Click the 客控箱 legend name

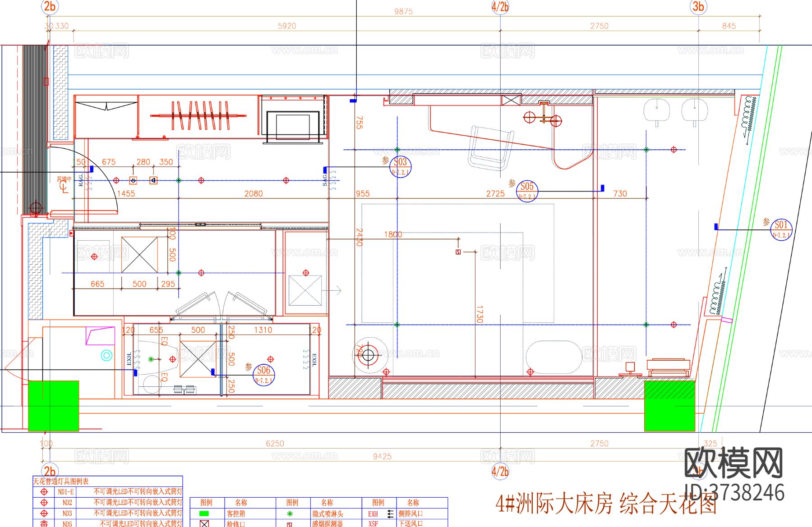pyautogui.click(x=236, y=514)
